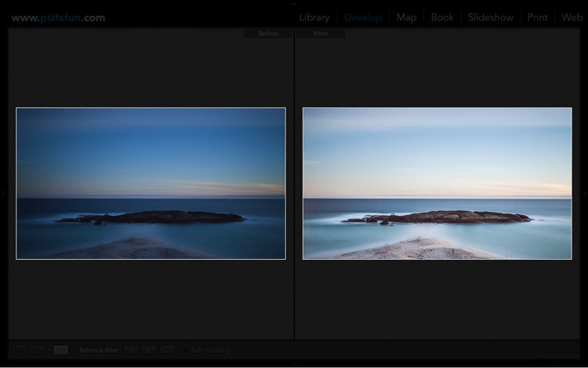Click the Before seascape photo
Viewport: 588px width, 368px height.
pos(151,184)
